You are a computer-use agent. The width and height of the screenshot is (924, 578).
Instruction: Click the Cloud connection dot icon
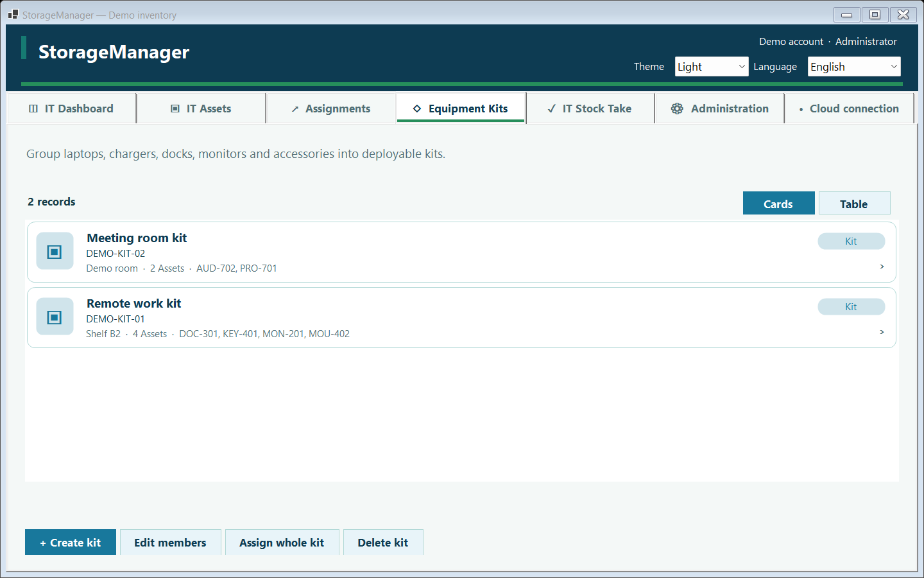(801, 110)
